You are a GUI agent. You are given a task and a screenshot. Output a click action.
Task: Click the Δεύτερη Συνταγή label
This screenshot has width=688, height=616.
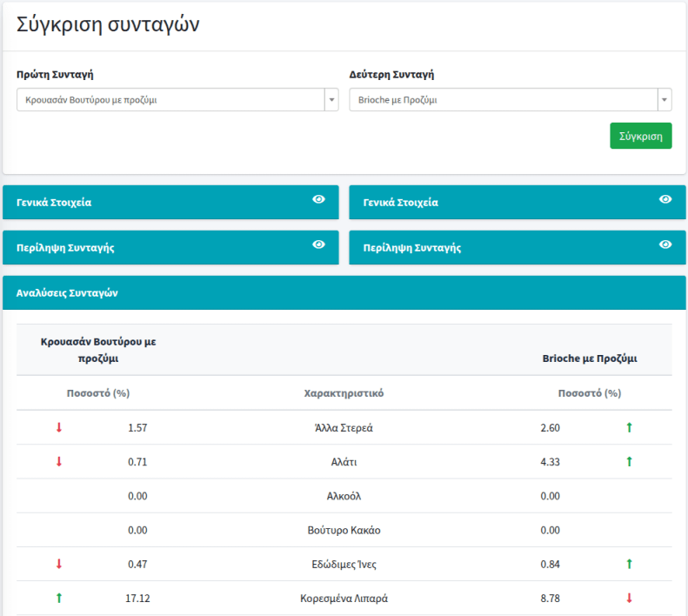tap(391, 74)
